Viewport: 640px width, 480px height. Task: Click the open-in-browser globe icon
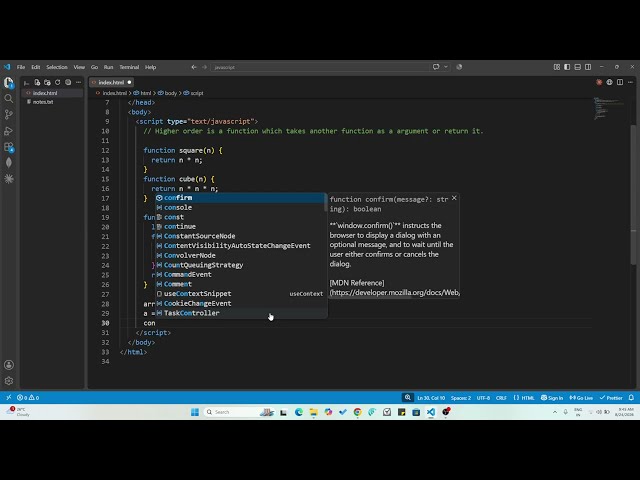click(x=609, y=82)
